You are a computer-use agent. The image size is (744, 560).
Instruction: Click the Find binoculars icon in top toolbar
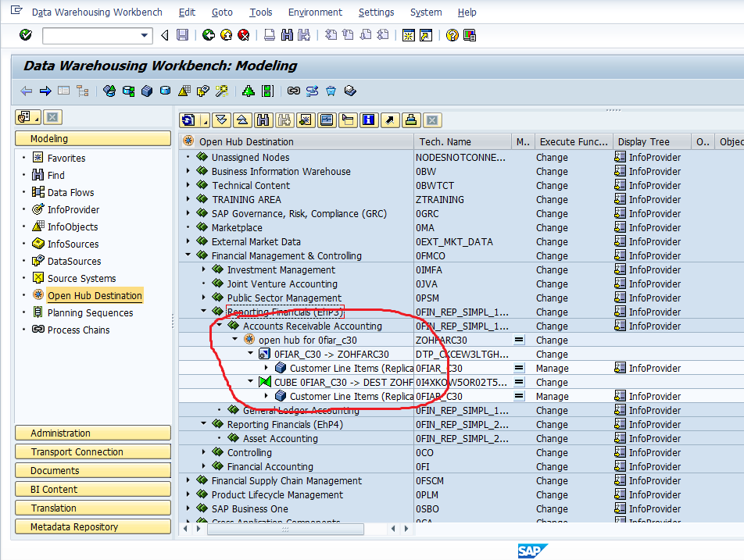pos(287,35)
